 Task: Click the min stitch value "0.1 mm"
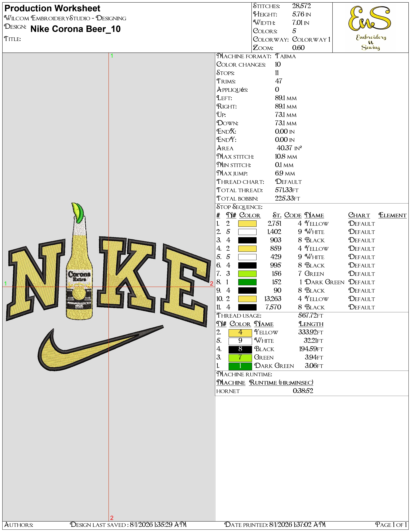pos(284,165)
